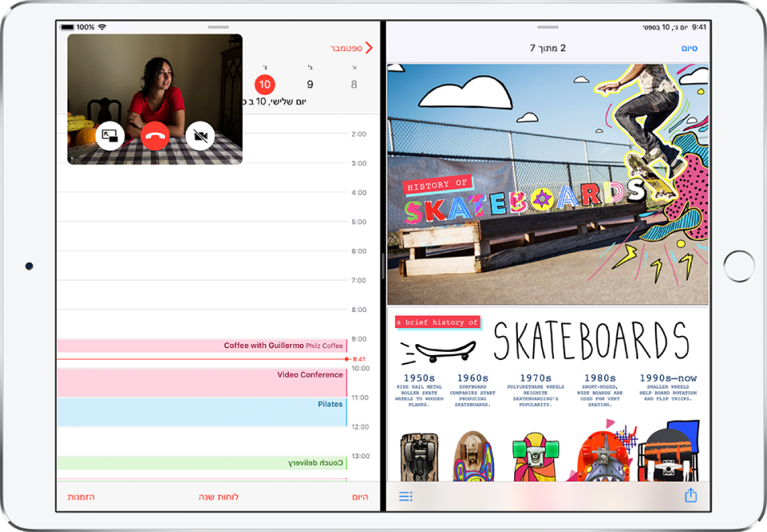The height and width of the screenshot is (532, 767).
Task: Open לוחות שנה calendars list
Action: [x=219, y=497]
